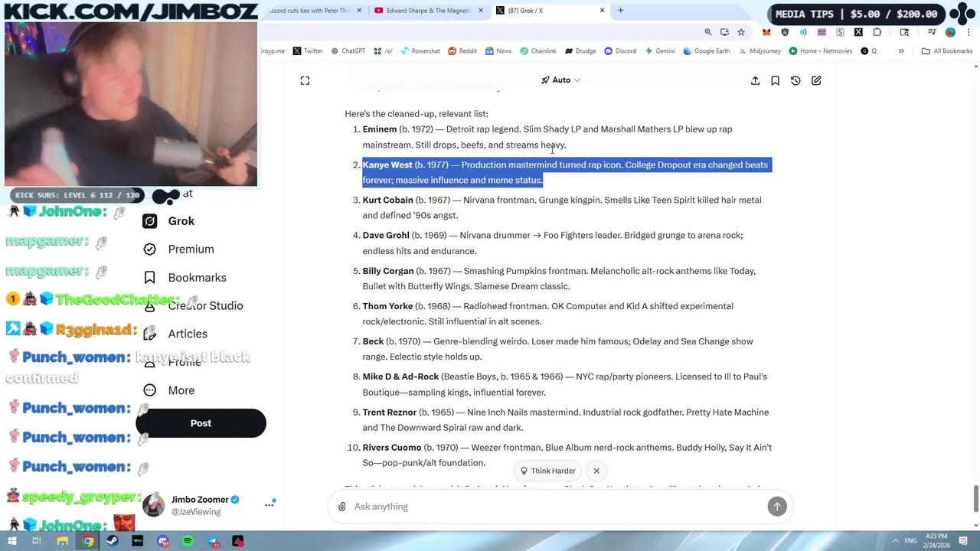Close the Edward Sharpe tab
The width and height of the screenshot is (980, 551).
click(481, 11)
